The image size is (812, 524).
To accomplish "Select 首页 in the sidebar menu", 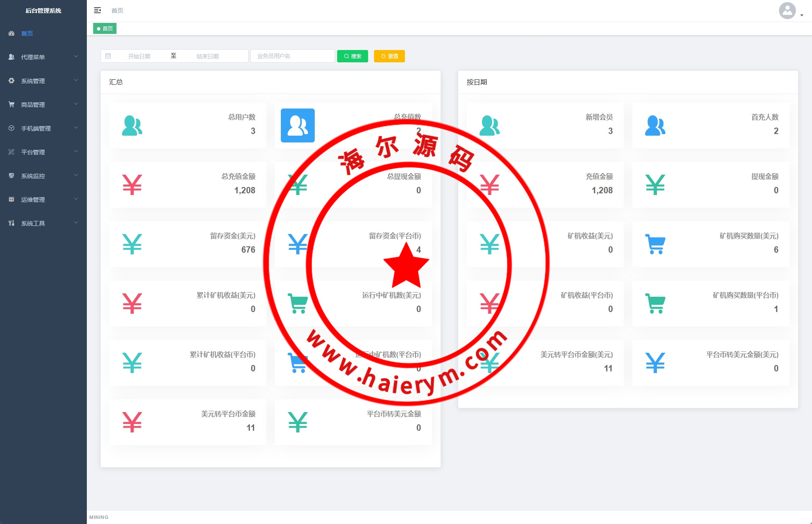I will [x=27, y=33].
